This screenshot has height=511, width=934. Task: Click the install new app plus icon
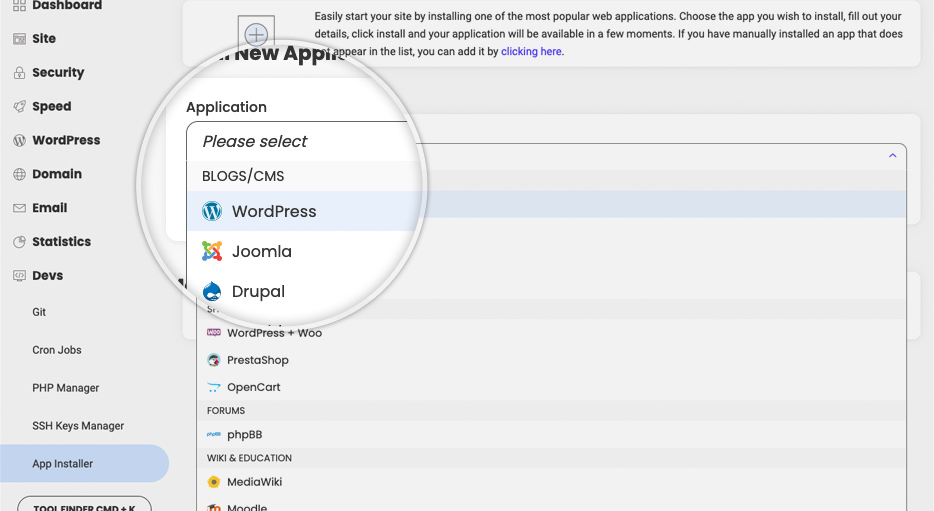click(x=256, y=35)
